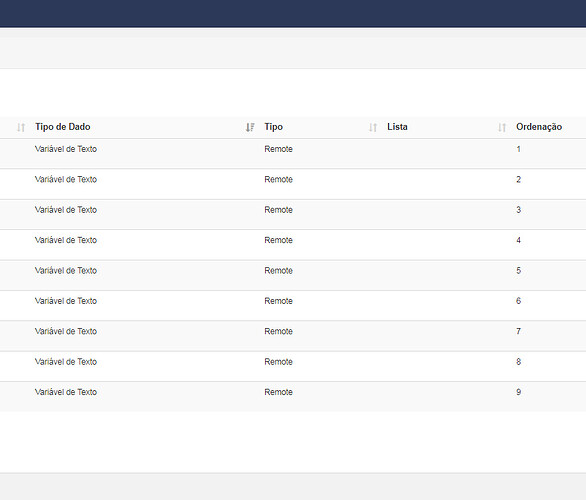Sort table by Ordenação column header
586x500 pixels.
[539, 127]
